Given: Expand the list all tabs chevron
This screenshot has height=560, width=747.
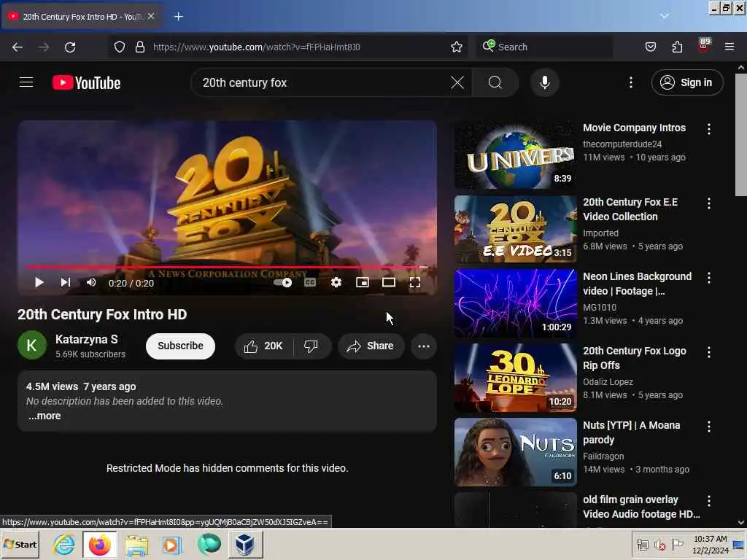Looking at the screenshot, I should tap(664, 16).
